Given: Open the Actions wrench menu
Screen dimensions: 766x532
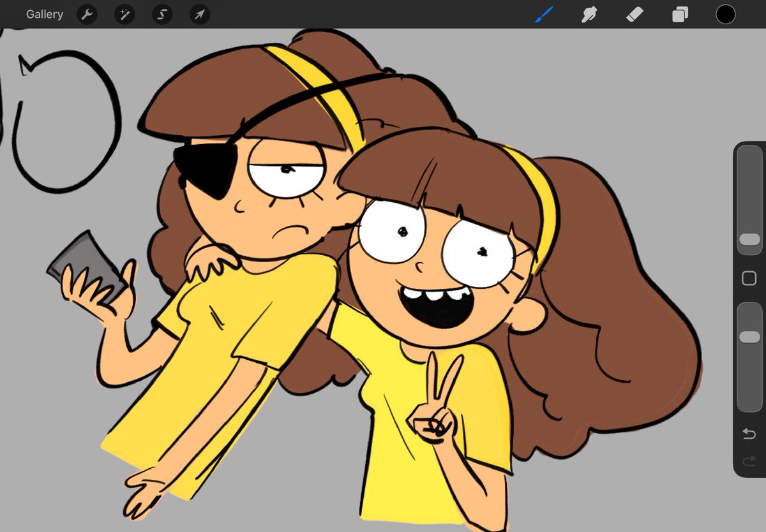Looking at the screenshot, I should tap(87, 14).
